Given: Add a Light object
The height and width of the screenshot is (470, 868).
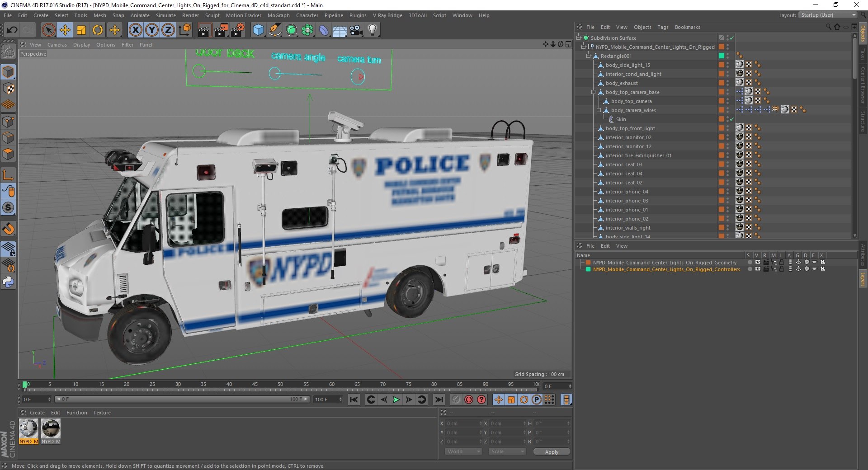Looking at the screenshot, I should [372, 30].
